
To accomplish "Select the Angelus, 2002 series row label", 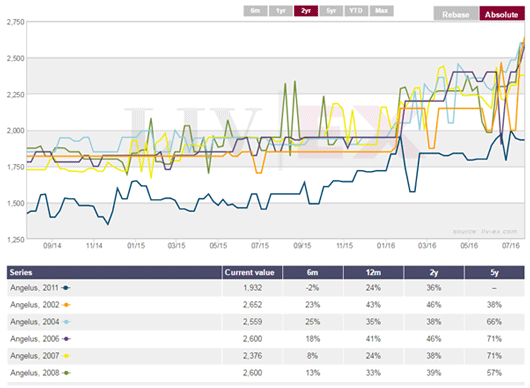I will 35,305.
